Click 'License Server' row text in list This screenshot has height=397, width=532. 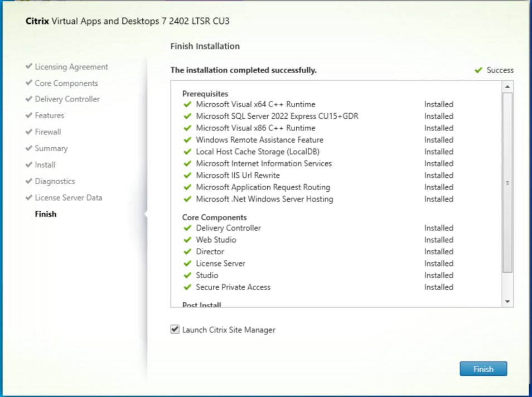(220, 264)
